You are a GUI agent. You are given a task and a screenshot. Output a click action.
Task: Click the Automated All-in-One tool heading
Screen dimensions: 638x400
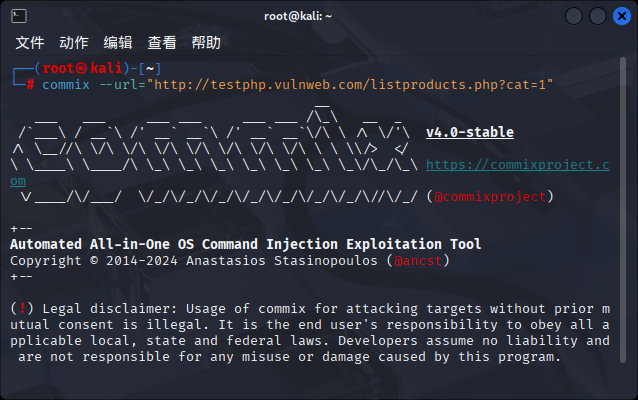point(245,244)
